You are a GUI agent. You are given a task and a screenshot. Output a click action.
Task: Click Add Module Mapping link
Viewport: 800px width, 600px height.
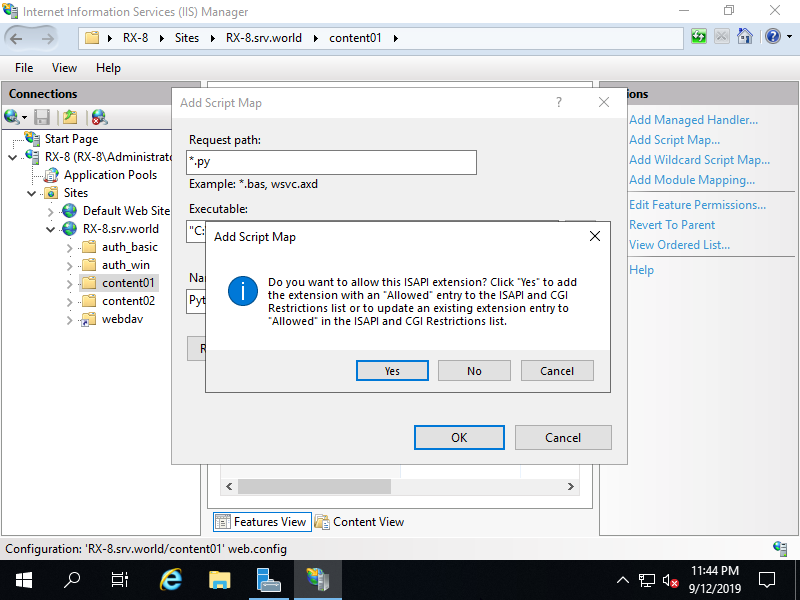point(692,180)
